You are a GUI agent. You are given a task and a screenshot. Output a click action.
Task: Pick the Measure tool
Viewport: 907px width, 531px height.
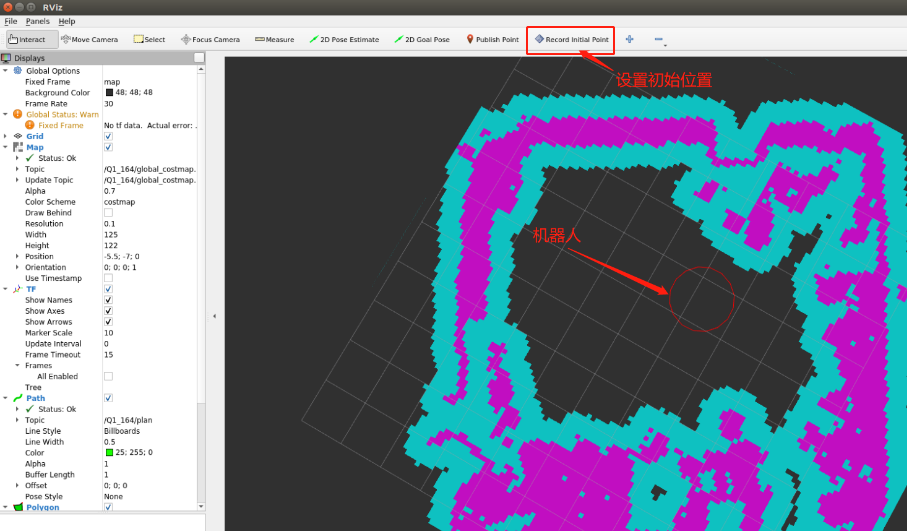[x=274, y=39]
